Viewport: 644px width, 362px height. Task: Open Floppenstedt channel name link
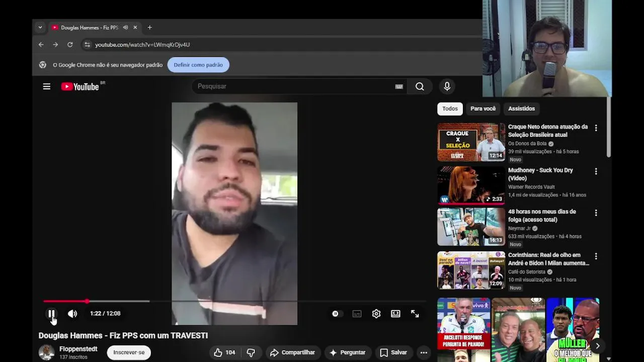point(78,349)
